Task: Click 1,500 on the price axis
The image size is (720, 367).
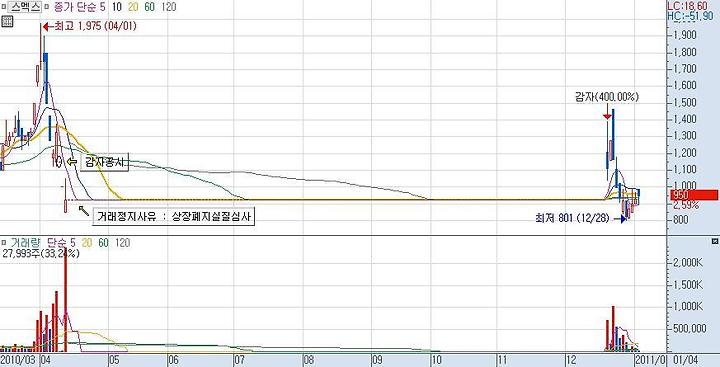Action: 685,102
